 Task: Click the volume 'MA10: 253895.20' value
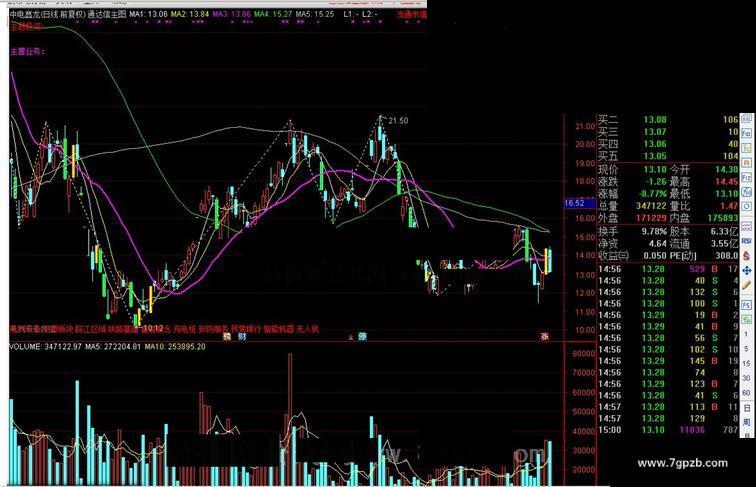pyautogui.click(x=175, y=347)
